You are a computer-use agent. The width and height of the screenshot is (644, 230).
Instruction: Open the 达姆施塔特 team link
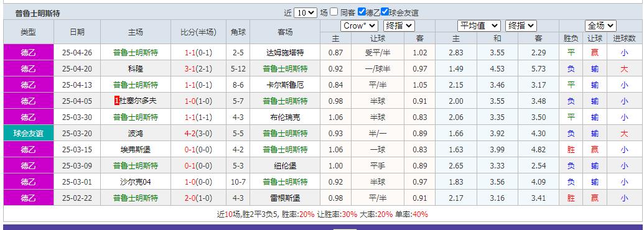point(285,52)
